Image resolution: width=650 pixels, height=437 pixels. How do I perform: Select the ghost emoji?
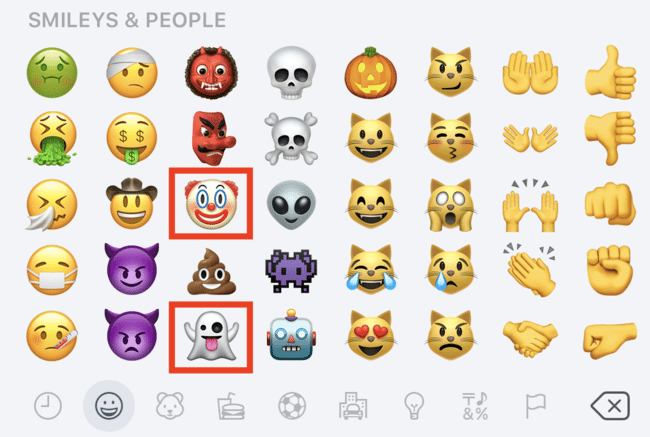(x=211, y=337)
